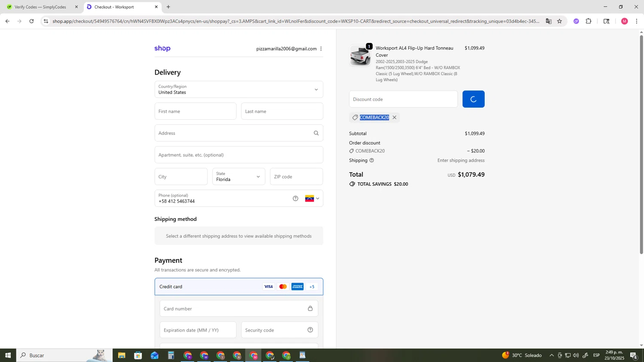The image size is (644, 362).
Task: Open the Windows notification center
Action: point(634,355)
